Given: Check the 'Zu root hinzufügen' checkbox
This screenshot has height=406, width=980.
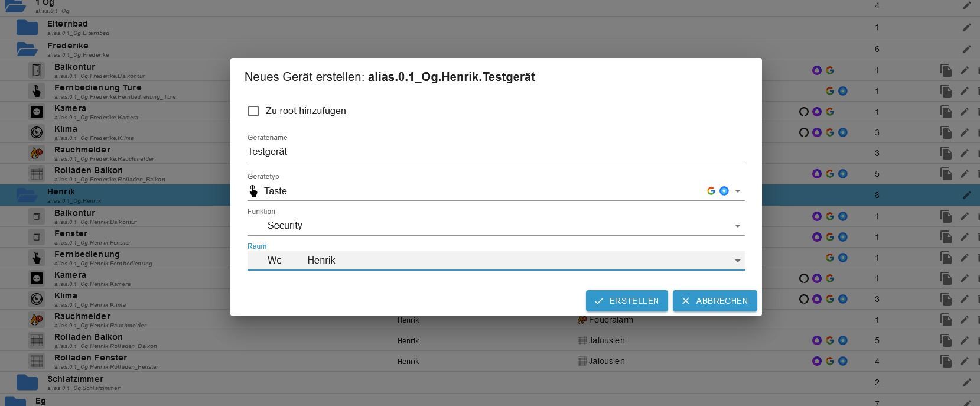Looking at the screenshot, I should coord(253,111).
